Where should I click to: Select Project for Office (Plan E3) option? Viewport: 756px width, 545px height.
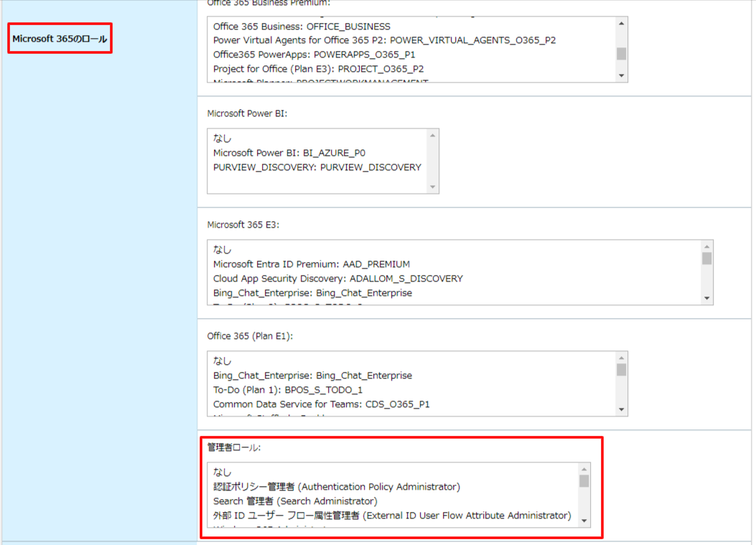318,69
